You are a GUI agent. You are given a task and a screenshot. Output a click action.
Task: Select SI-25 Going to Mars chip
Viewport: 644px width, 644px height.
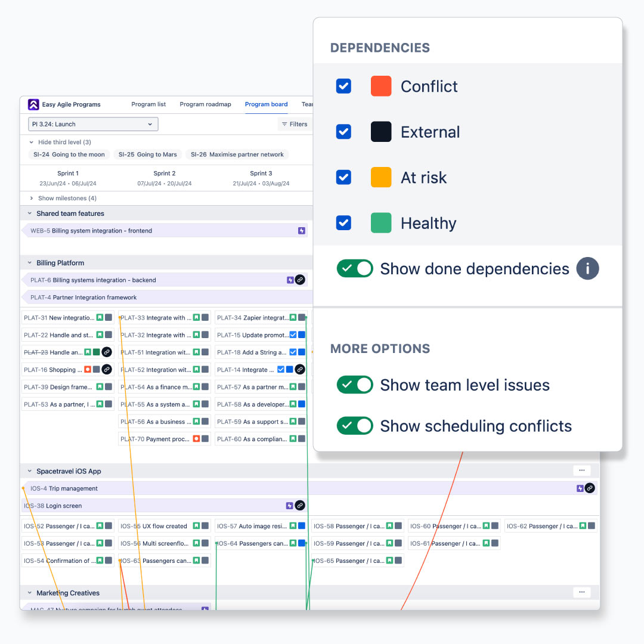click(x=148, y=154)
